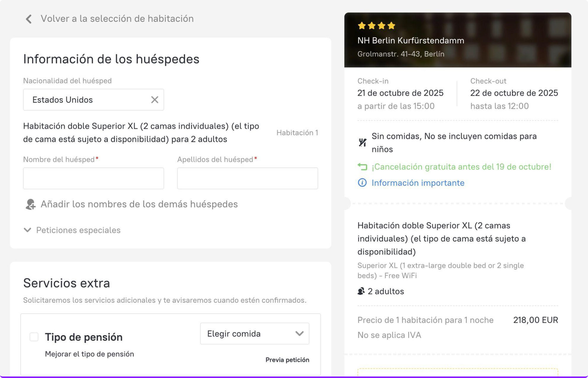Click the back arrow chevron icon

click(29, 19)
